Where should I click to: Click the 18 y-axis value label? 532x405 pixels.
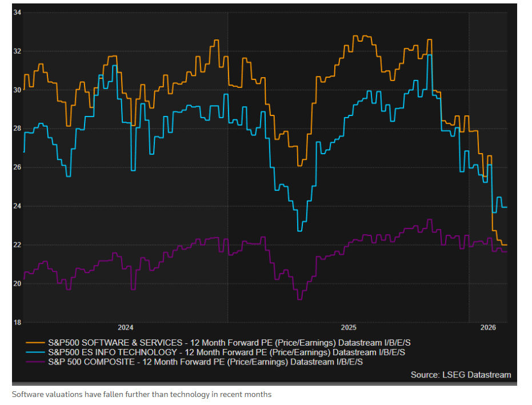click(x=17, y=322)
